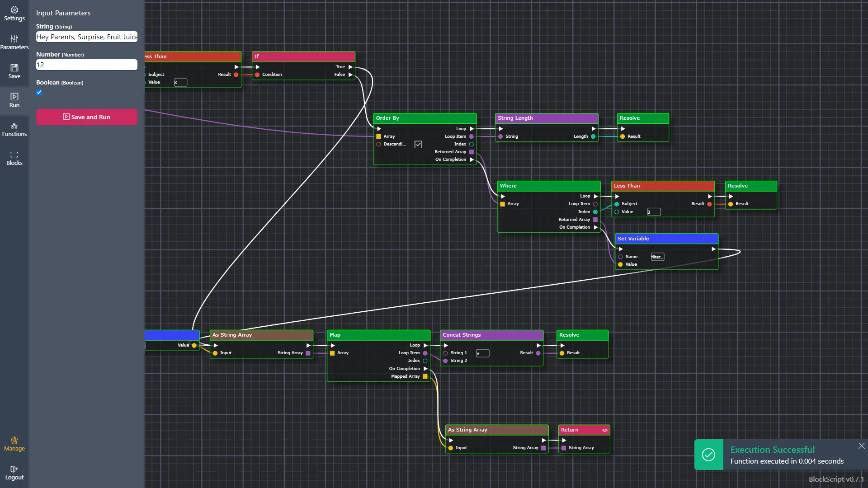Open the Functions sidebar item
Image resolution: width=868 pixels, height=488 pixels.
[x=14, y=129]
